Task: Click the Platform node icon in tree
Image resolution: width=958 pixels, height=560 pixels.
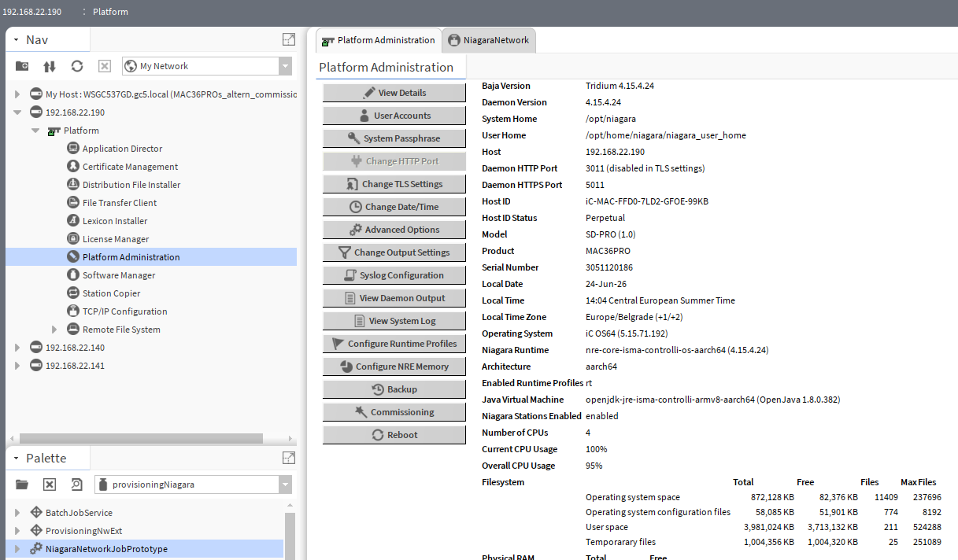Action: 54,131
